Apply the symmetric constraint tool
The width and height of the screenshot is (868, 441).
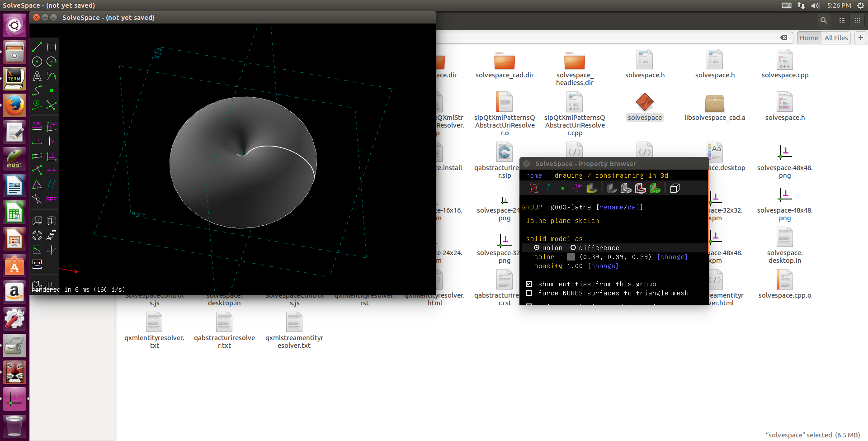[52, 170]
